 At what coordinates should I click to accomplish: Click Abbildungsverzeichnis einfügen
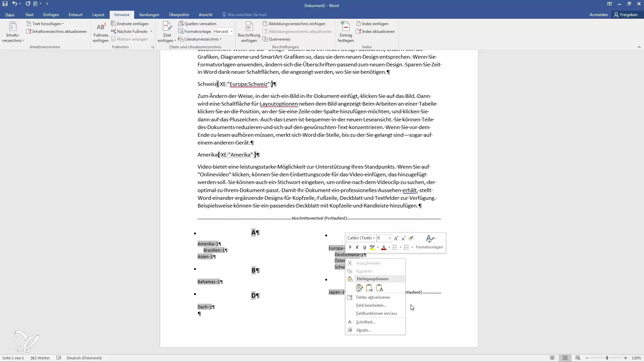[294, 24]
